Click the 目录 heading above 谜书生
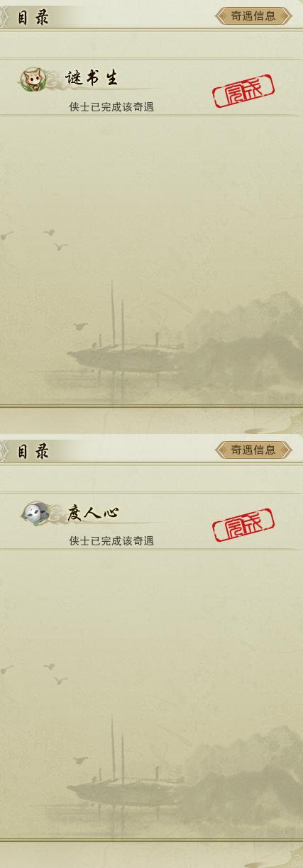This screenshot has width=303, height=868. click(x=33, y=18)
